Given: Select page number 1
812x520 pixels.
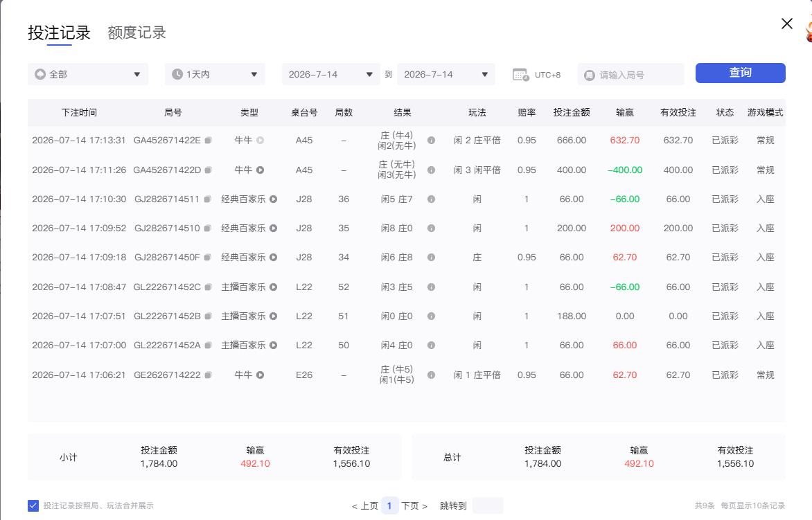Looking at the screenshot, I should (x=389, y=505).
